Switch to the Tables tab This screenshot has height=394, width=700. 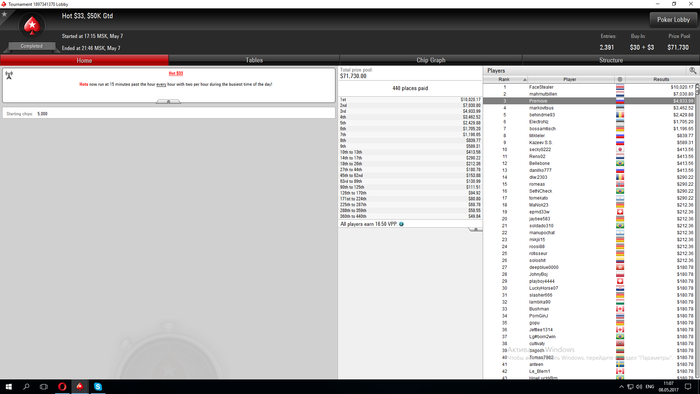pos(254,60)
